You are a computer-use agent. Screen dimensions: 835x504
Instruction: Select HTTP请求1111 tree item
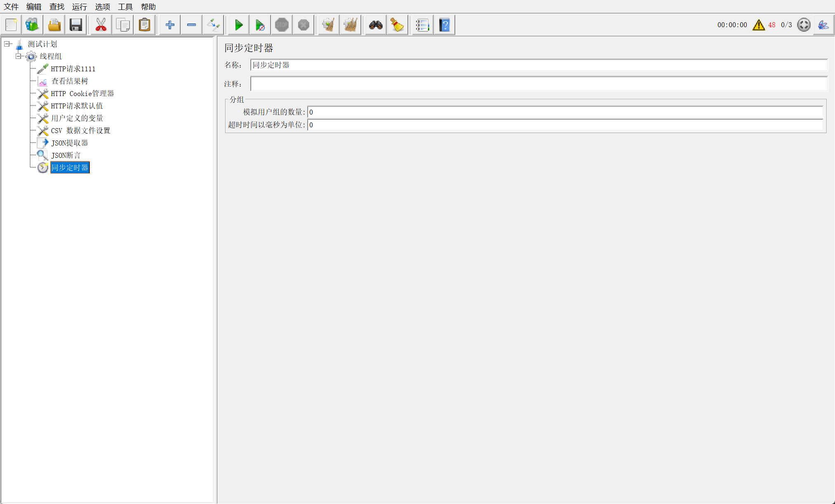tap(73, 69)
